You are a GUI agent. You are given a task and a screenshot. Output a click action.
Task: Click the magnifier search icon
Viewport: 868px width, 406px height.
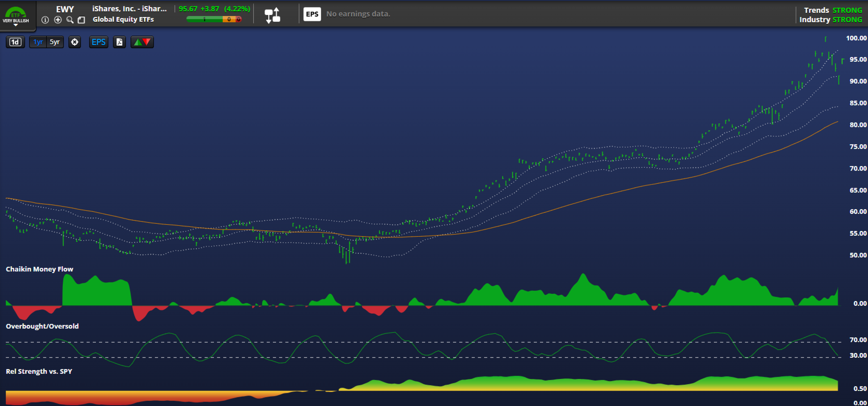[x=70, y=20]
